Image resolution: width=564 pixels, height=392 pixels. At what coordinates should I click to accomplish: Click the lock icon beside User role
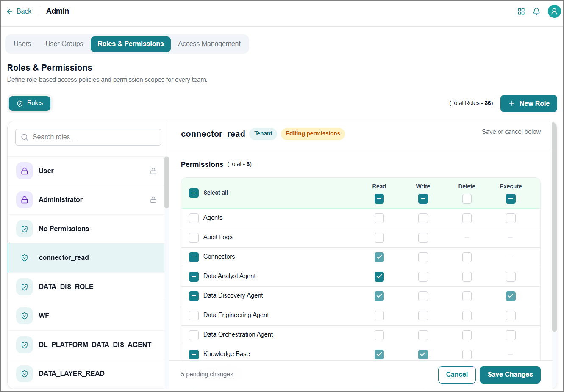point(153,171)
